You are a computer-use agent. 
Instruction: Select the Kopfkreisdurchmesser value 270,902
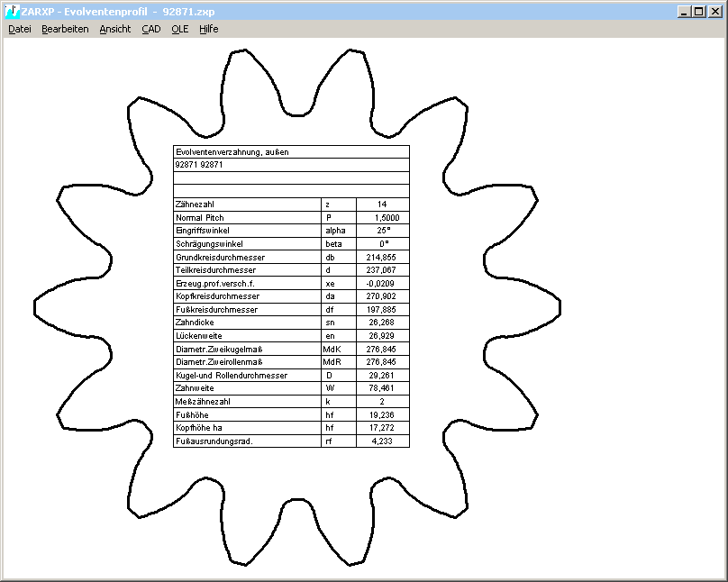click(382, 296)
